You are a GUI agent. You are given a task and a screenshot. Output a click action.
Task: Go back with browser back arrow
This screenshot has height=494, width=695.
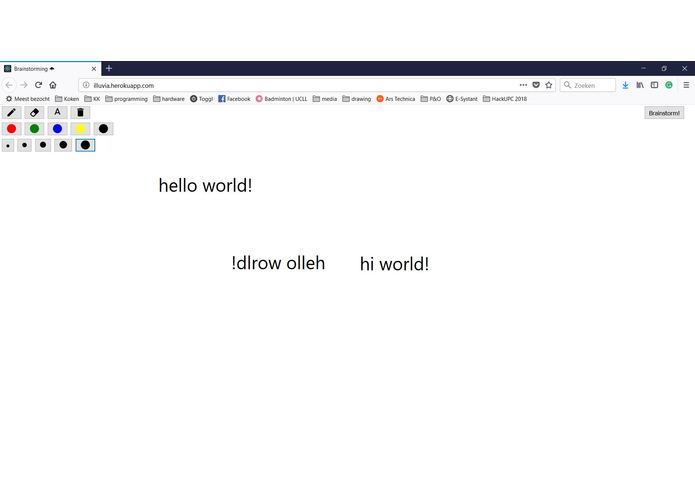(9, 85)
